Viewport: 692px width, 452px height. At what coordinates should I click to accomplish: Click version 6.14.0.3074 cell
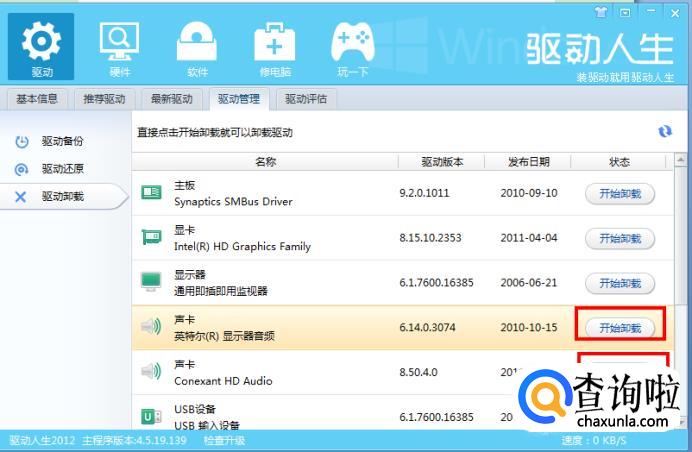(427, 328)
